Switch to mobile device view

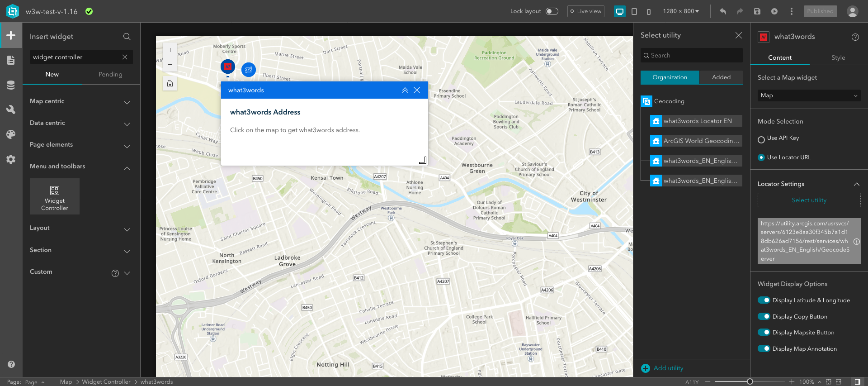point(649,12)
